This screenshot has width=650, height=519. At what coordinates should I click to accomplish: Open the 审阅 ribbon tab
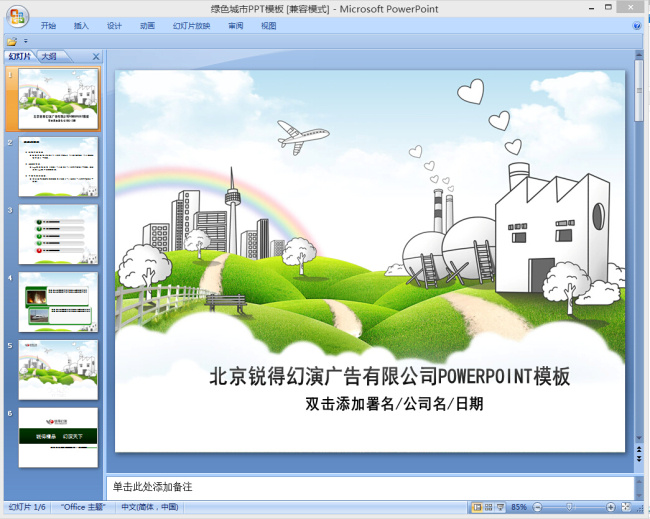tap(235, 26)
